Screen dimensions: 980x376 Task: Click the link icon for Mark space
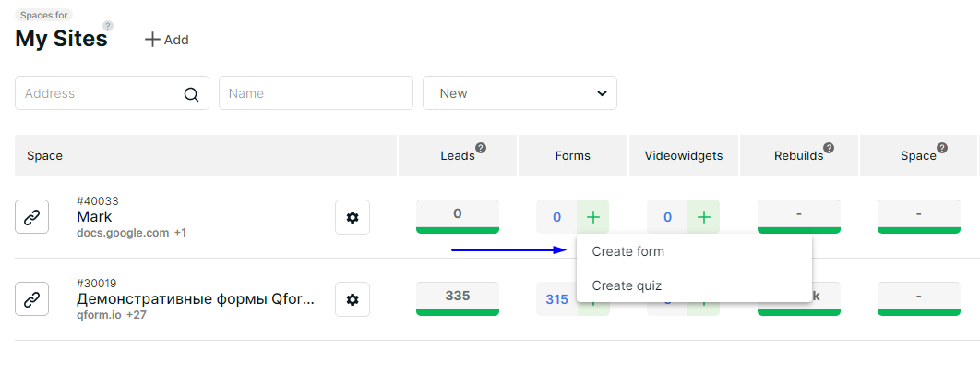[32, 217]
